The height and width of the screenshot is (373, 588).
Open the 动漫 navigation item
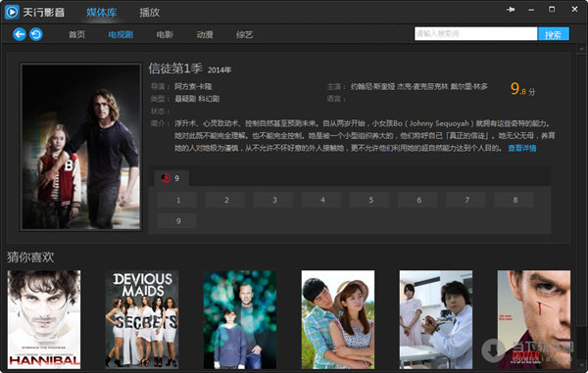coord(205,35)
